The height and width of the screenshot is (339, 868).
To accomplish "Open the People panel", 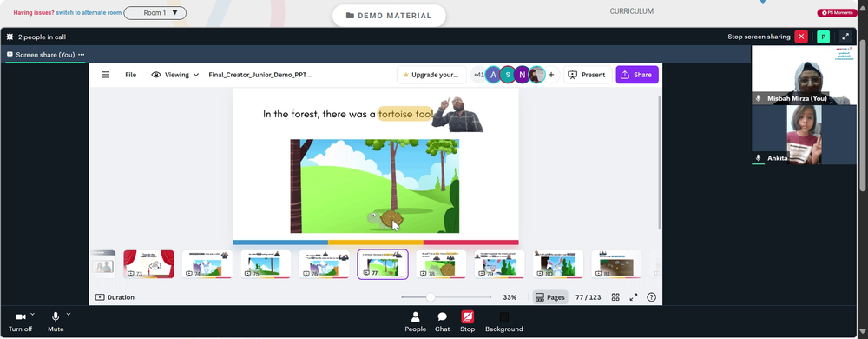I will [x=415, y=322].
